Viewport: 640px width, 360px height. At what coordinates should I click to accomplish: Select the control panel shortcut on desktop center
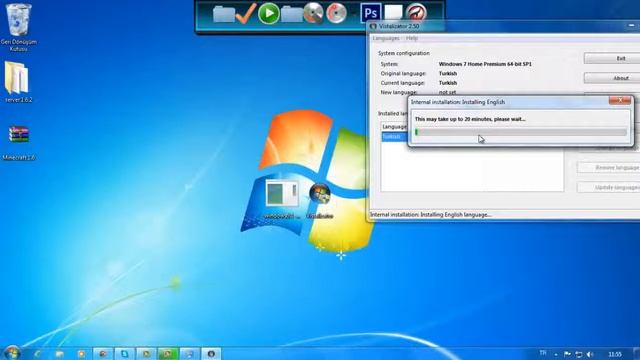(x=282, y=194)
